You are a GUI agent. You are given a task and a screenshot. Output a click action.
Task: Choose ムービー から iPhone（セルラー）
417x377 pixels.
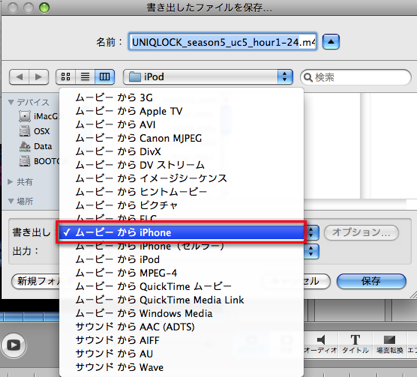click(181, 247)
